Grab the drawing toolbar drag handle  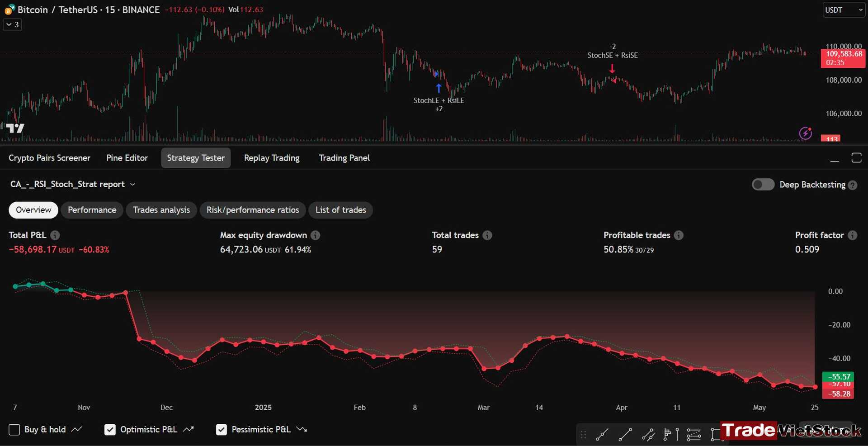[583, 435]
